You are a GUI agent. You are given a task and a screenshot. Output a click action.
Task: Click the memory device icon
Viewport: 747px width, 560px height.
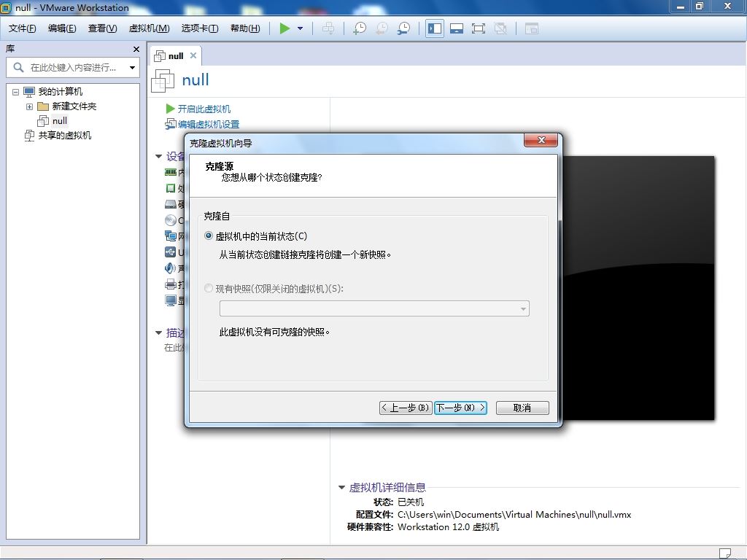[x=171, y=172]
